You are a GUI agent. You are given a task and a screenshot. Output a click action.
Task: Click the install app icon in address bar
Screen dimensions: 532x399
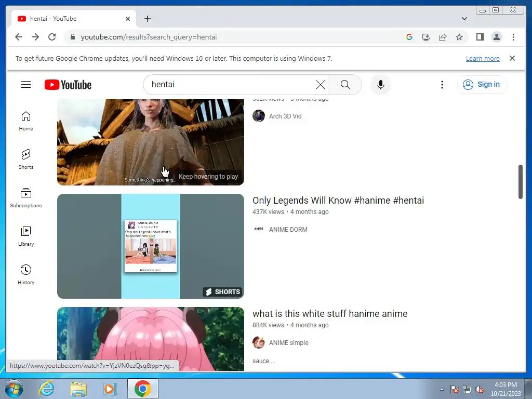[426, 37]
